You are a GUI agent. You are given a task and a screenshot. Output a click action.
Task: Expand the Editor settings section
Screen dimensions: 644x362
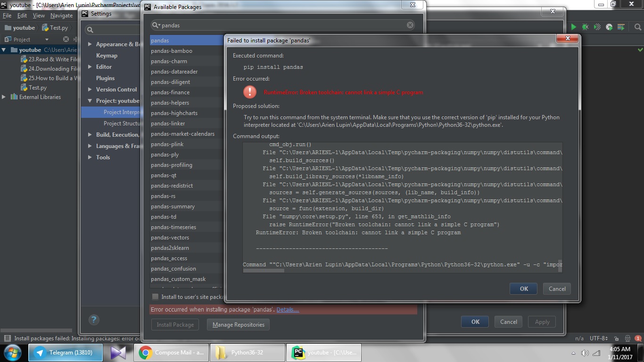point(90,66)
